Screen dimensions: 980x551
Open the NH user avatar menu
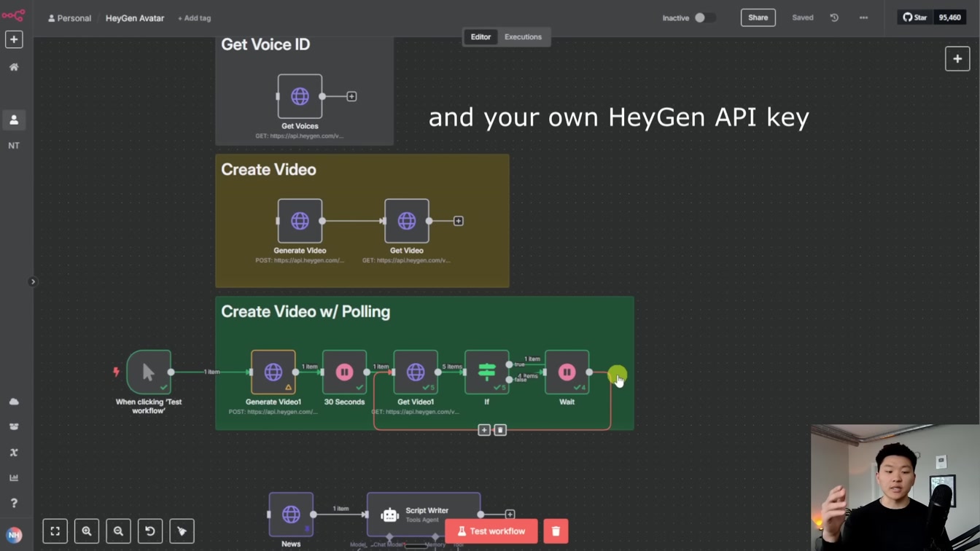14,535
